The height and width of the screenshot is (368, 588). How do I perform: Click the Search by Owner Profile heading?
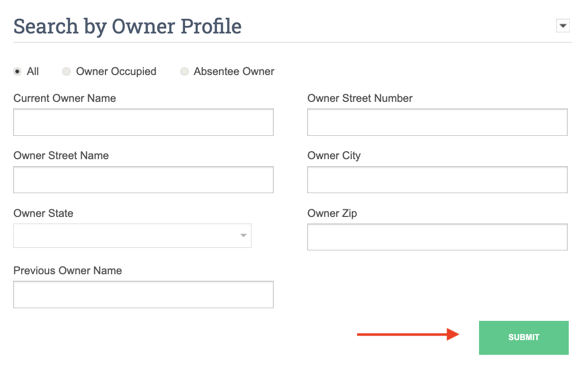pyautogui.click(x=127, y=26)
